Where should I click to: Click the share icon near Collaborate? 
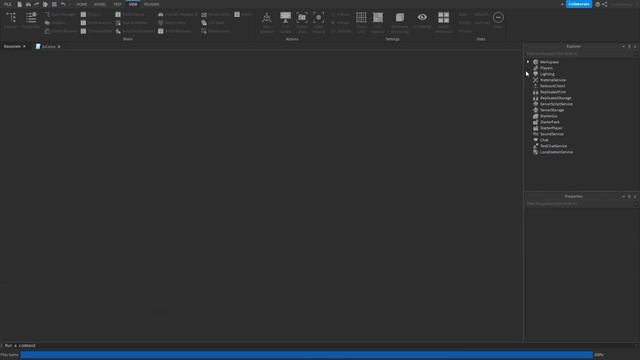click(x=604, y=4)
